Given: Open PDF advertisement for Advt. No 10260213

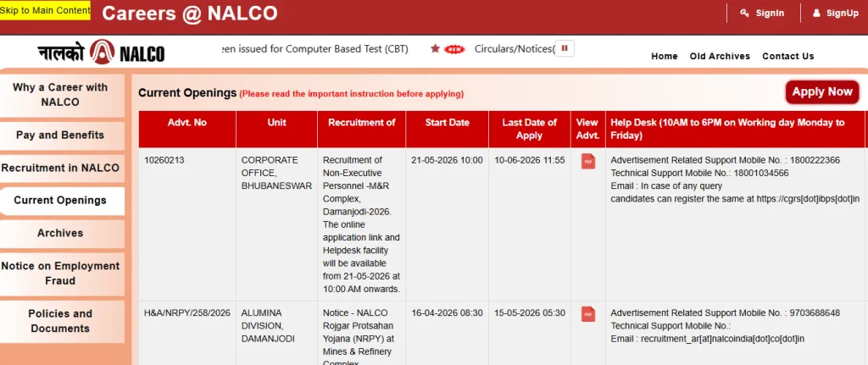Looking at the screenshot, I should coord(588,162).
